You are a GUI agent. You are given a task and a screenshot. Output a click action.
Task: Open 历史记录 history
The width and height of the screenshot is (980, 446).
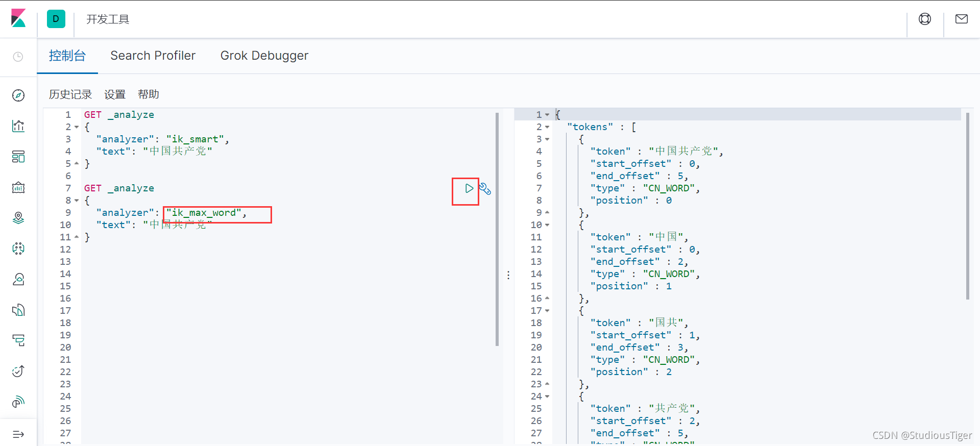70,94
